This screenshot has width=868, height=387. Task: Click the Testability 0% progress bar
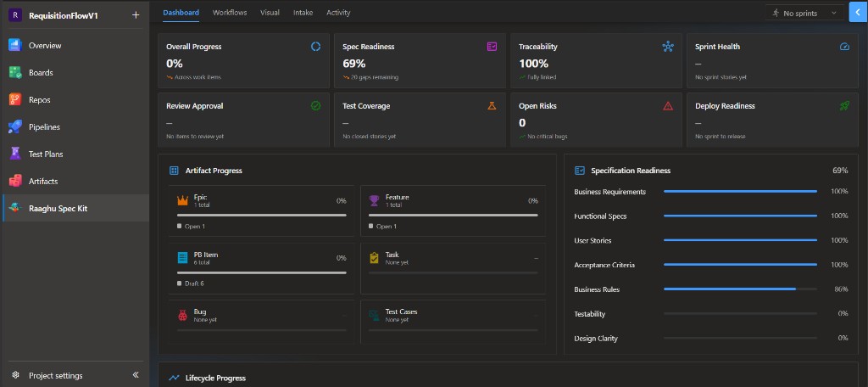740,314
